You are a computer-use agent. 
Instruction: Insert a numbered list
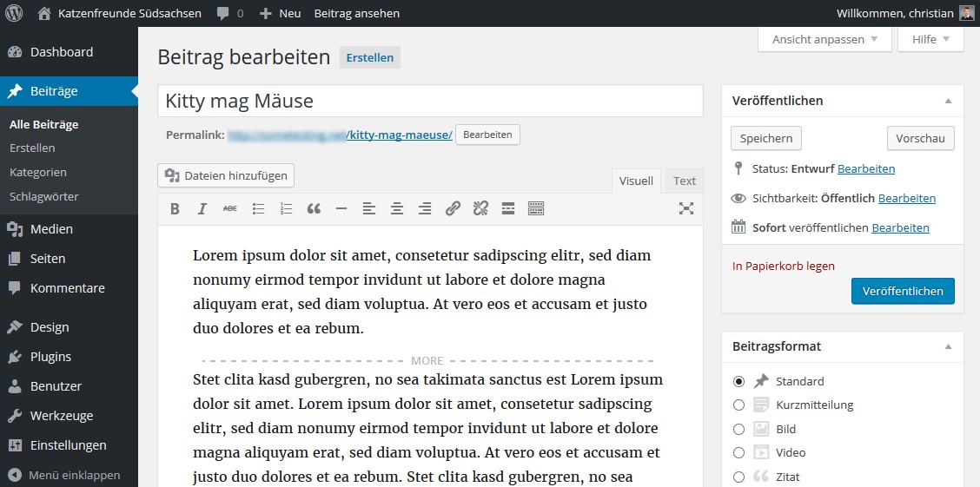pos(286,209)
